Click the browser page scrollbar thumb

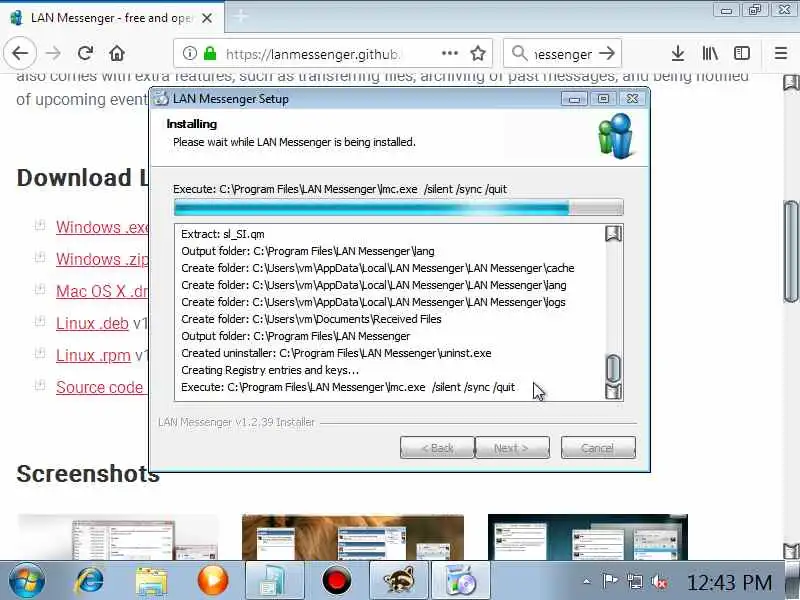click(791, 252)
